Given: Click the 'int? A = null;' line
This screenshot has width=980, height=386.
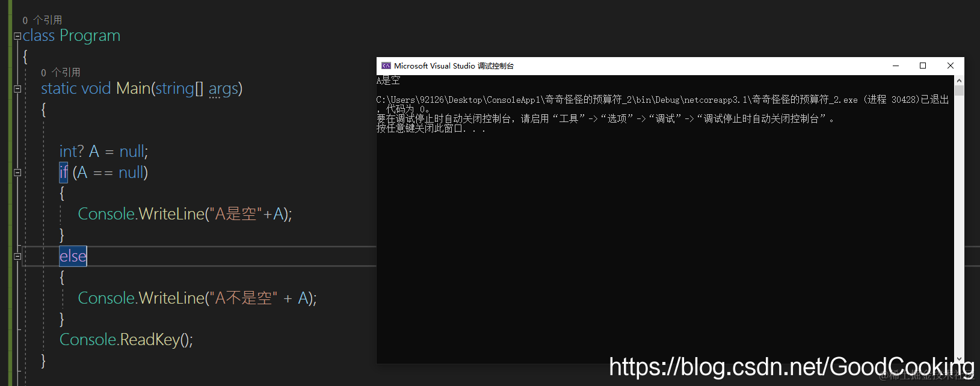Looking at the screenshot, I should (x=103, y=151).
